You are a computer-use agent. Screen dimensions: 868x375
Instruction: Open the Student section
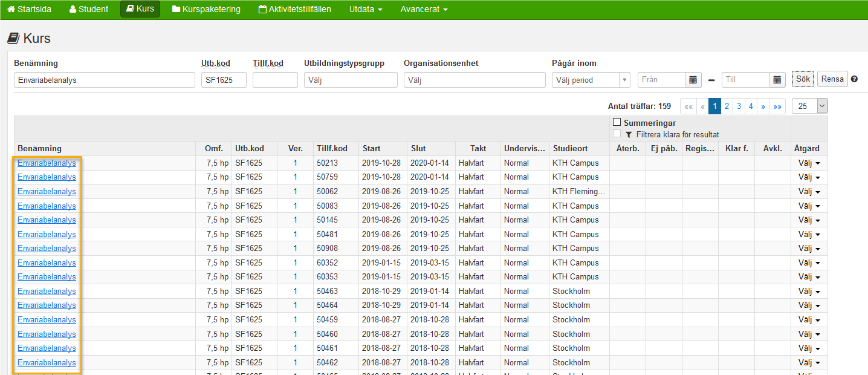(x=89, y=9)
